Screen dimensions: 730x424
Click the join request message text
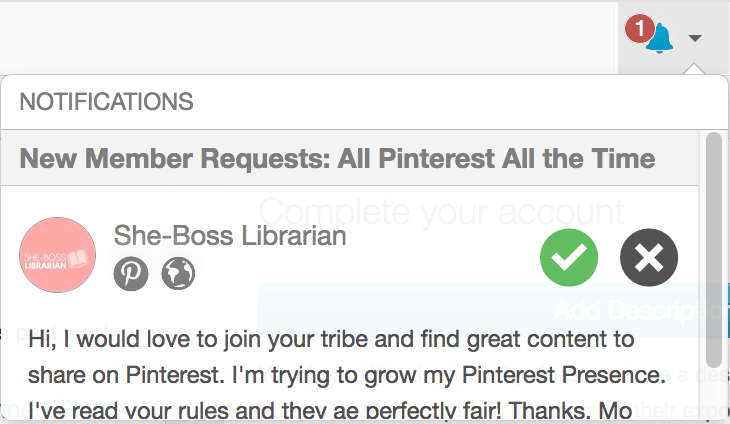[x=330, y=339]
